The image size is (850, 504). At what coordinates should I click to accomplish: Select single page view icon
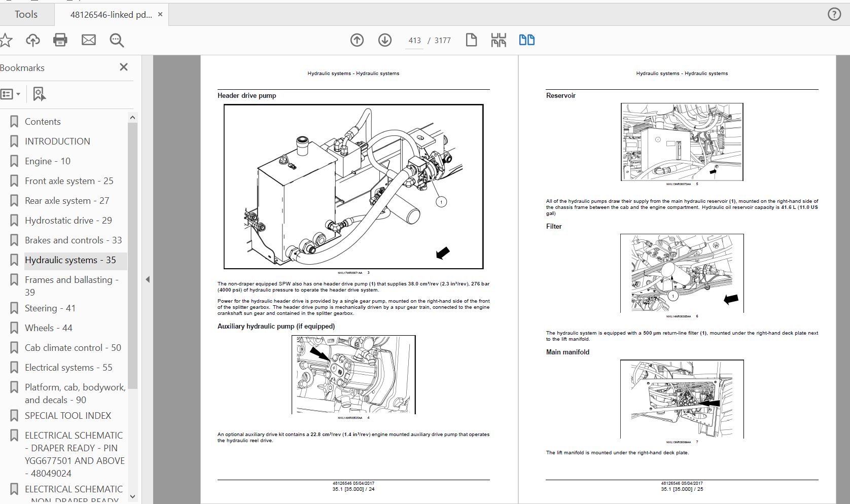click(471, 40)
